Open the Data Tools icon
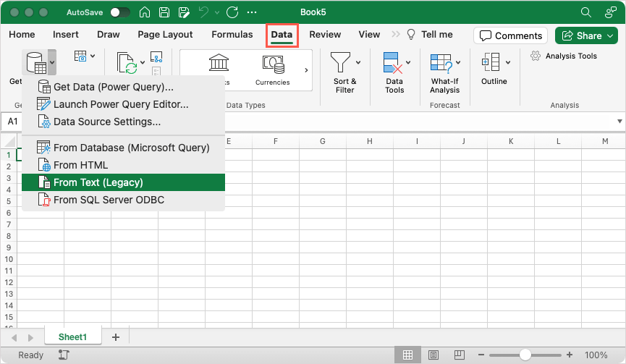 pyautogui.click(x=393, y=63)
